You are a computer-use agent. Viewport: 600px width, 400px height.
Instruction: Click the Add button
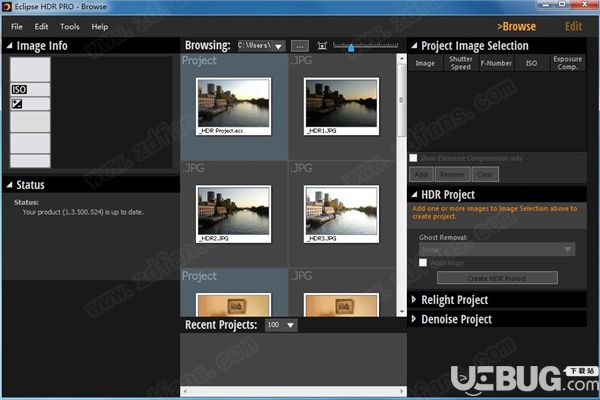point(421,175)
